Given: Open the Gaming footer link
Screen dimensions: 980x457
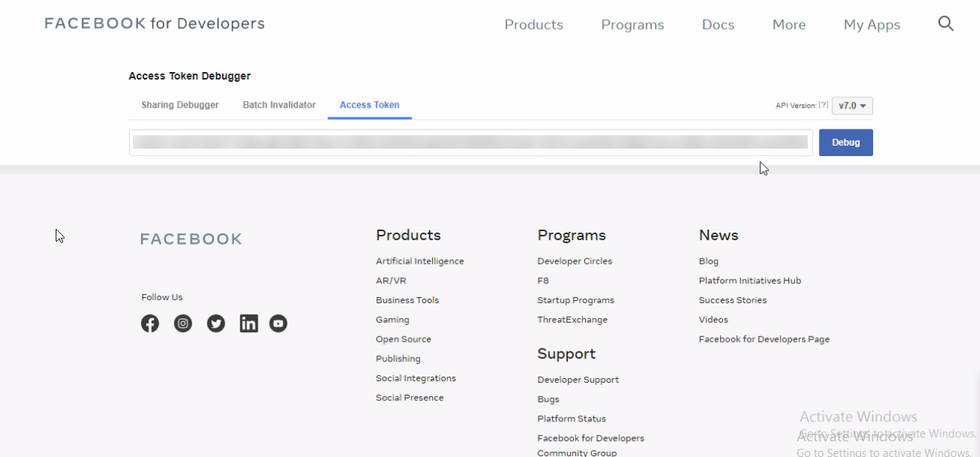Looking at the screenshot, I should click(392, 320).
